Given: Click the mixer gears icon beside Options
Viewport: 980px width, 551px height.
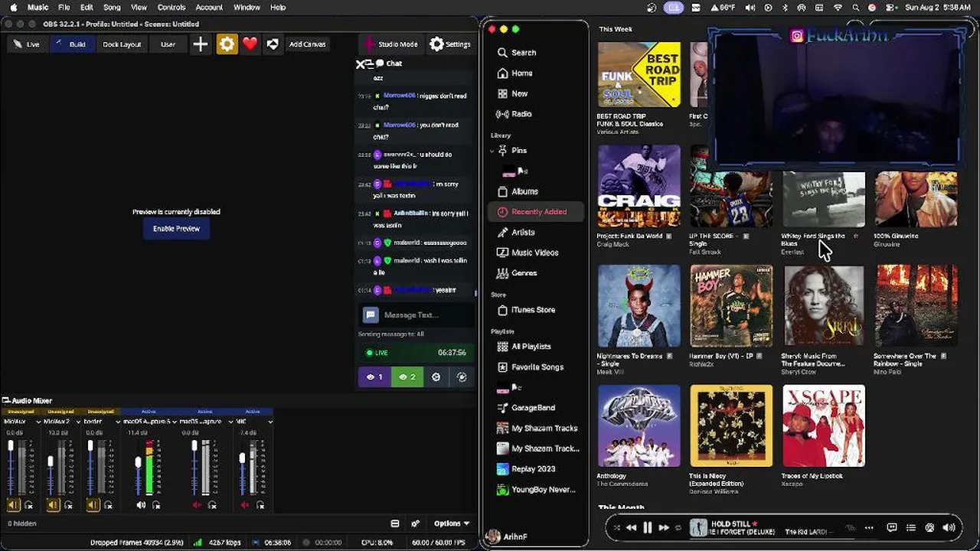Looking at the screenshot, I should [415, 523].
